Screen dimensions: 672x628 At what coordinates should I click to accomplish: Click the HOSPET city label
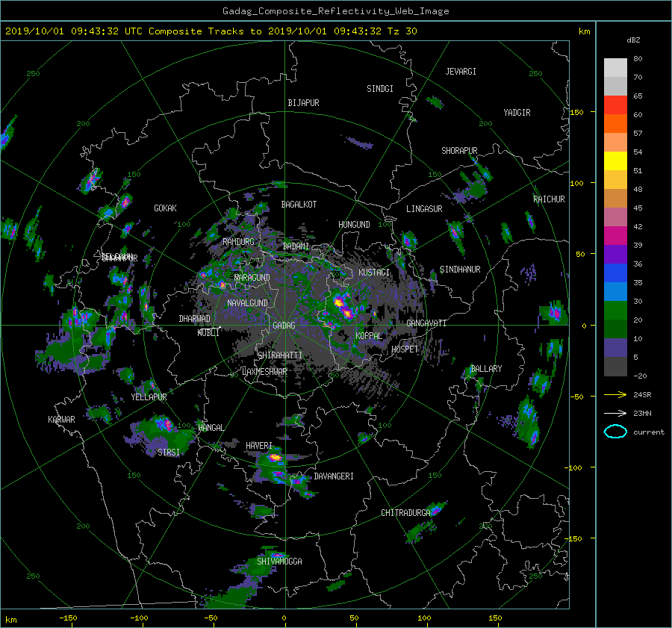[405, 349]
